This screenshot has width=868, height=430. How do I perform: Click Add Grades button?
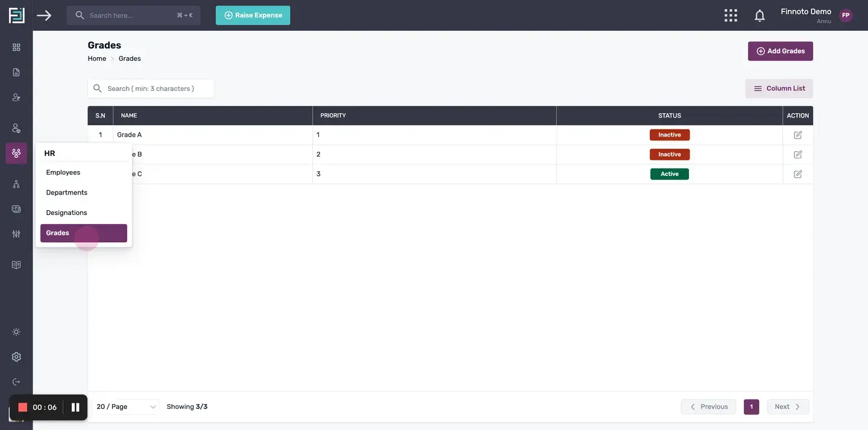[x=781, y=51]
